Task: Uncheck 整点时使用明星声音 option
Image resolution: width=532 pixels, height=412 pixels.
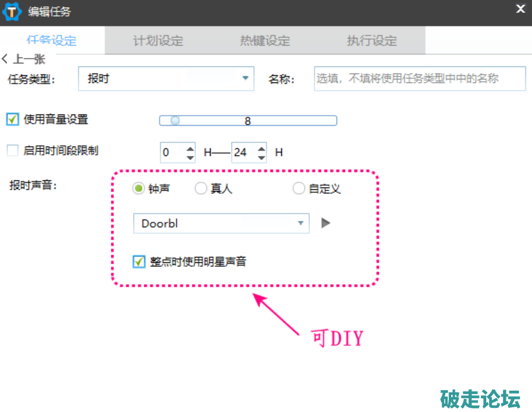Action: point(139,261)
